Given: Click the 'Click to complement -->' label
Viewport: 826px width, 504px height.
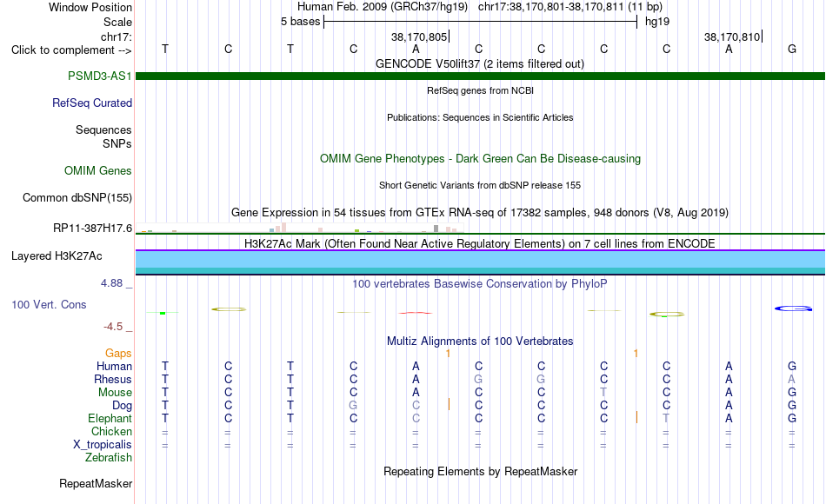Looking at the screenshot, I should 71,50.
